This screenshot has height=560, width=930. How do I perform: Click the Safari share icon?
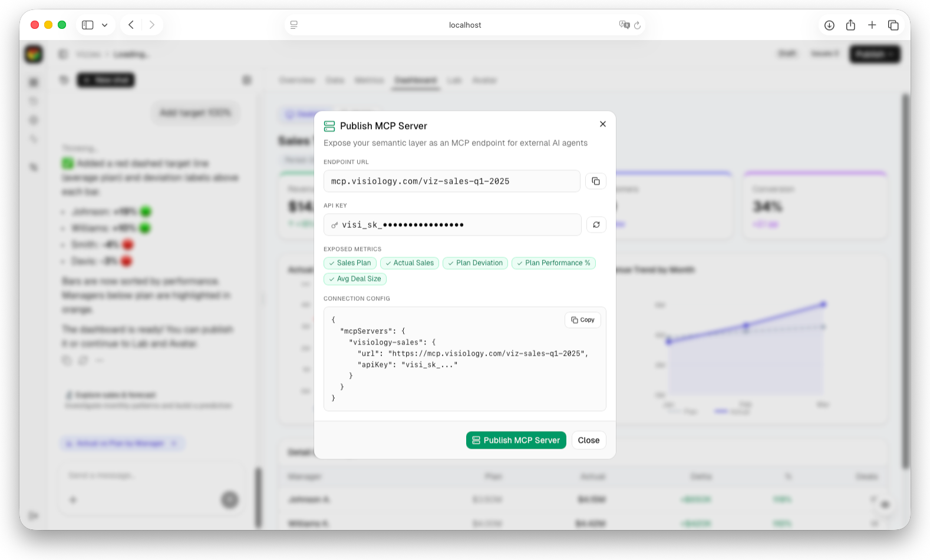[x=850, y=25]
